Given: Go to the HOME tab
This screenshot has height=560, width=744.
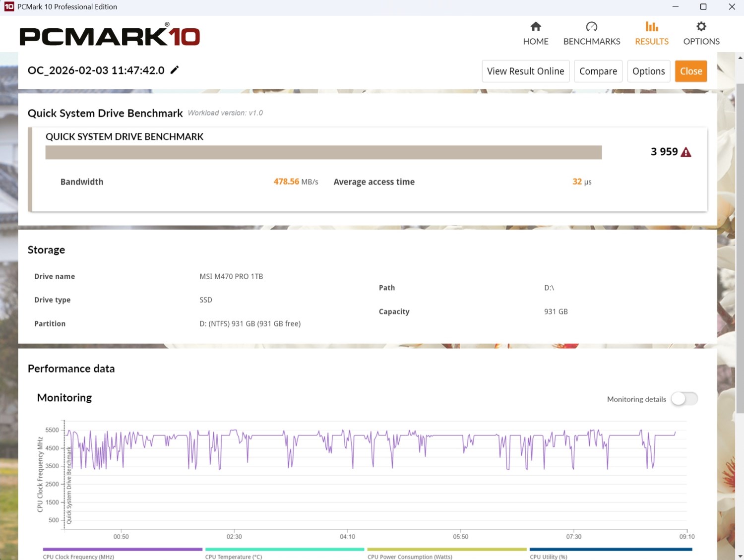Looking at the screenshot, I should pyautogui.click(x=536, y=34).
